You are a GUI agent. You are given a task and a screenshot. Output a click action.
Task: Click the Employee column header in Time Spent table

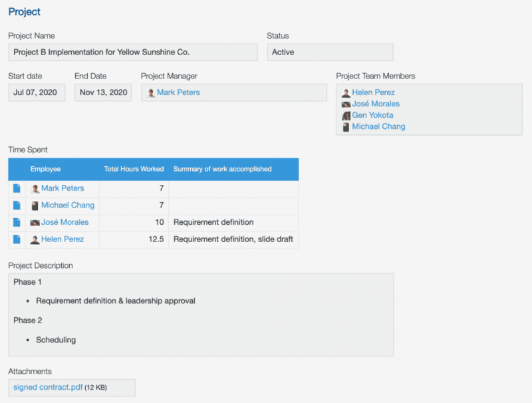pos(45,169)
